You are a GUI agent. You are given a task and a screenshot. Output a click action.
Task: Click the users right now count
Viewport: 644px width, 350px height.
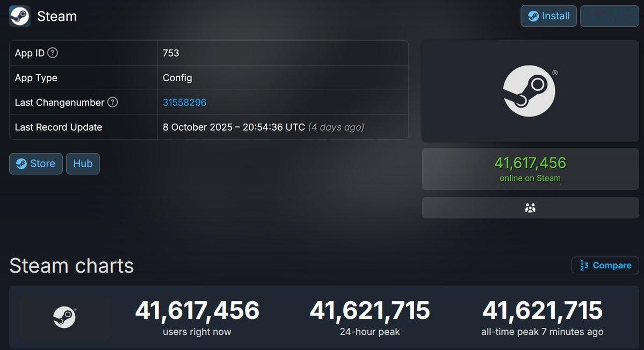pos(197,311)
